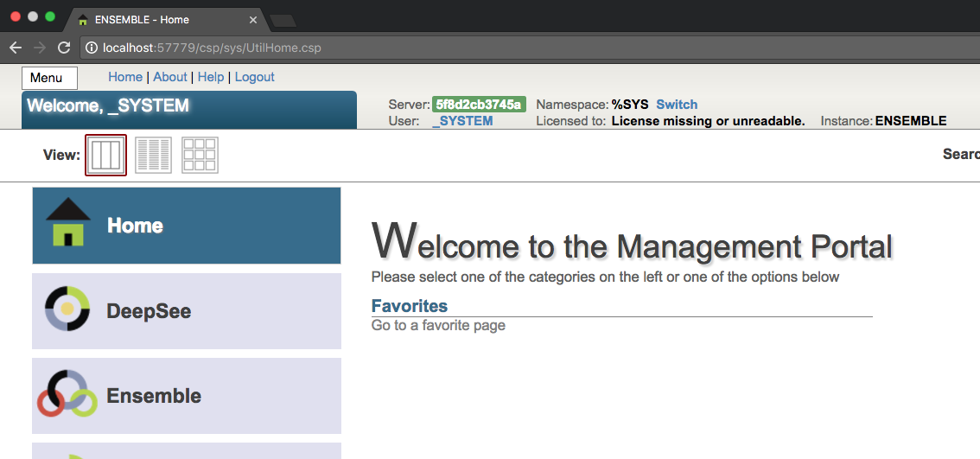980x459 pixels.
Task: Click 'License missing or unreadable.' text
Action: click(708, 121)
